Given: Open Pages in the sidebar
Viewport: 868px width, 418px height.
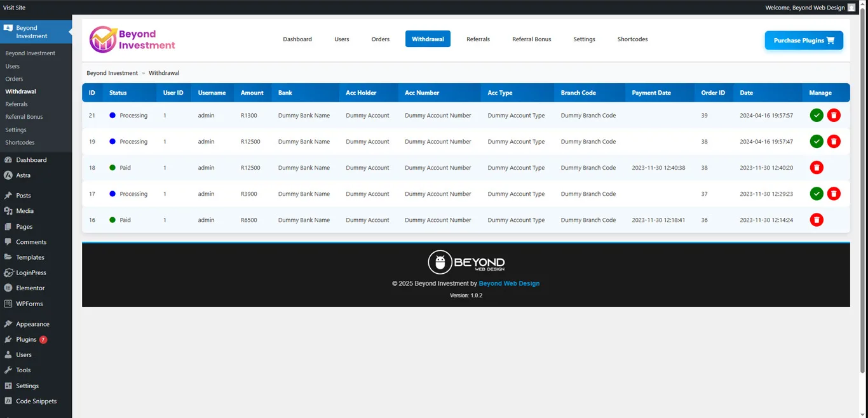Looking at the screenshot, I should 24,227.
